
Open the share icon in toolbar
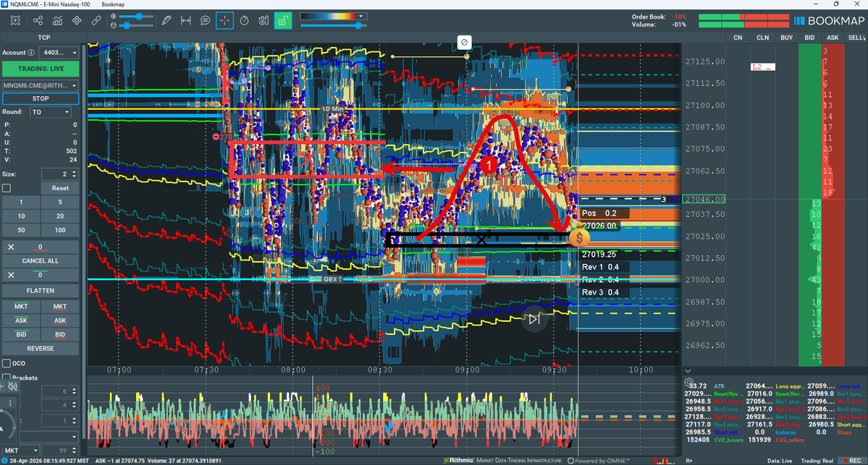[x=38, y=21]
